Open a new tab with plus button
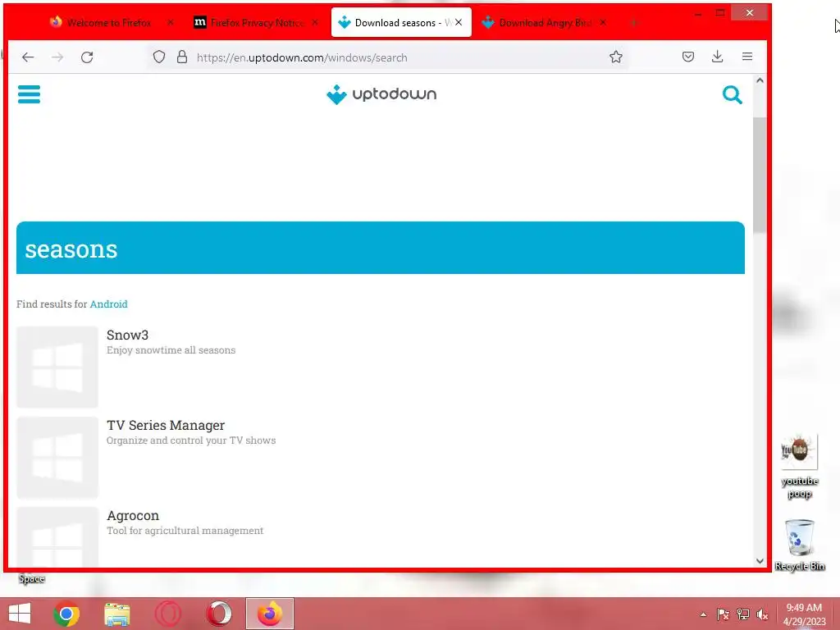Image resolution: width=840 pixels, height=630 pixels. 634,22
